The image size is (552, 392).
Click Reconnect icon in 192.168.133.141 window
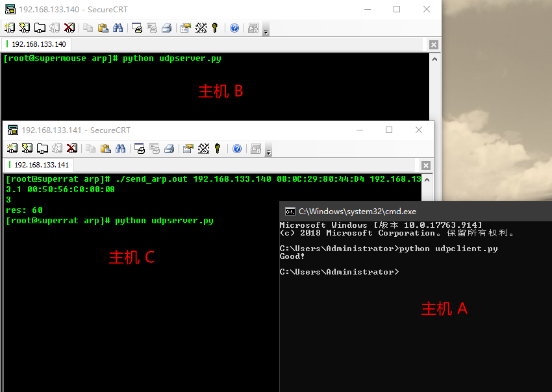coord(57,149)
